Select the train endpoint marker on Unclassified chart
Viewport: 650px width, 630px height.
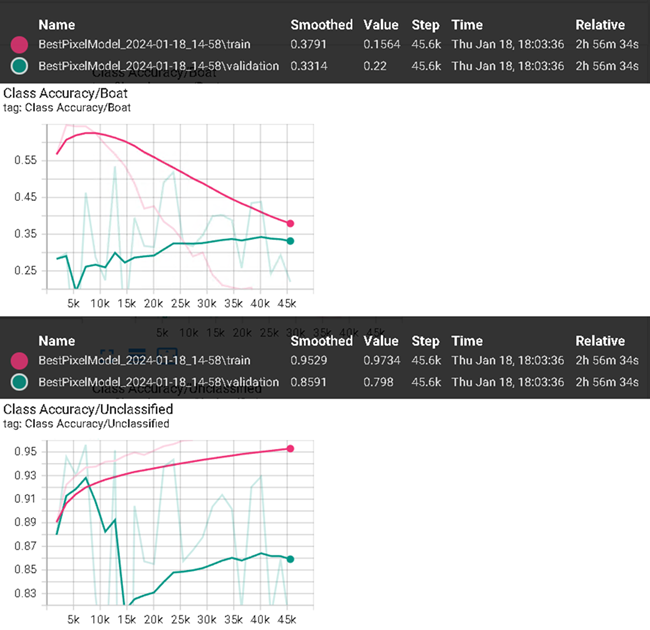pyautogui.click(x=290, y=449)
